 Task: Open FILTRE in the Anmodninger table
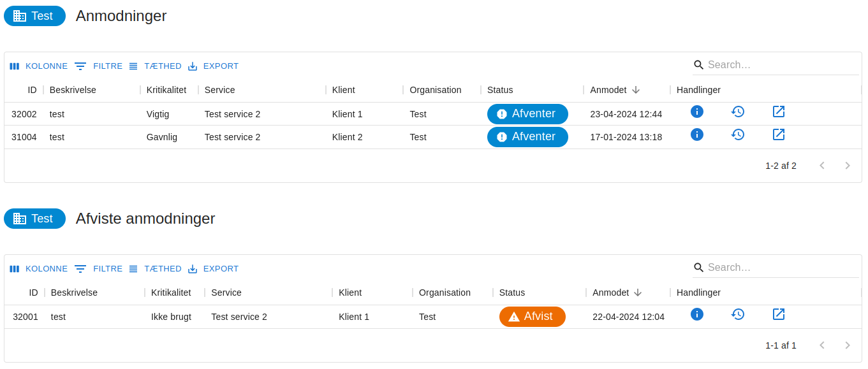pos(99,66)
